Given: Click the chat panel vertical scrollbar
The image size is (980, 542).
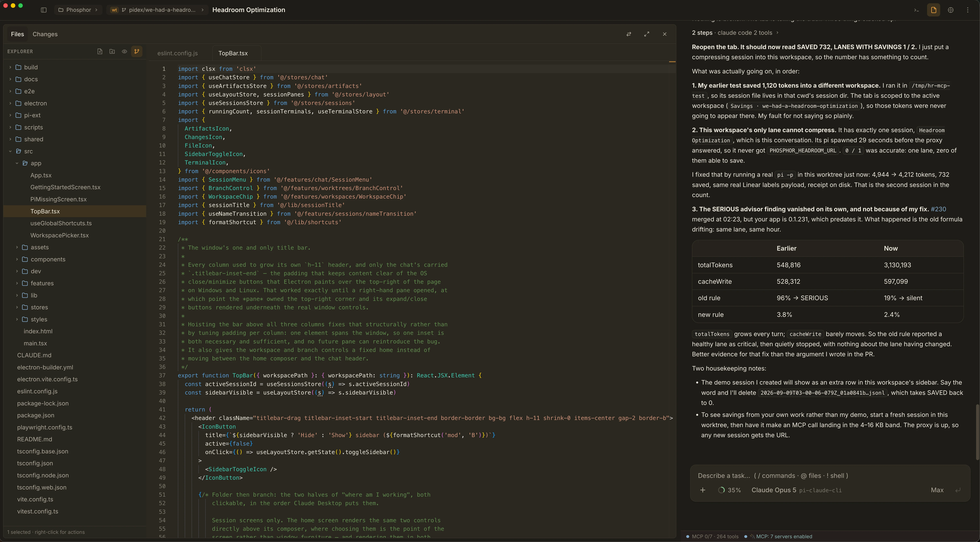Looking at the screenshot, I should (x=977, y=432).
